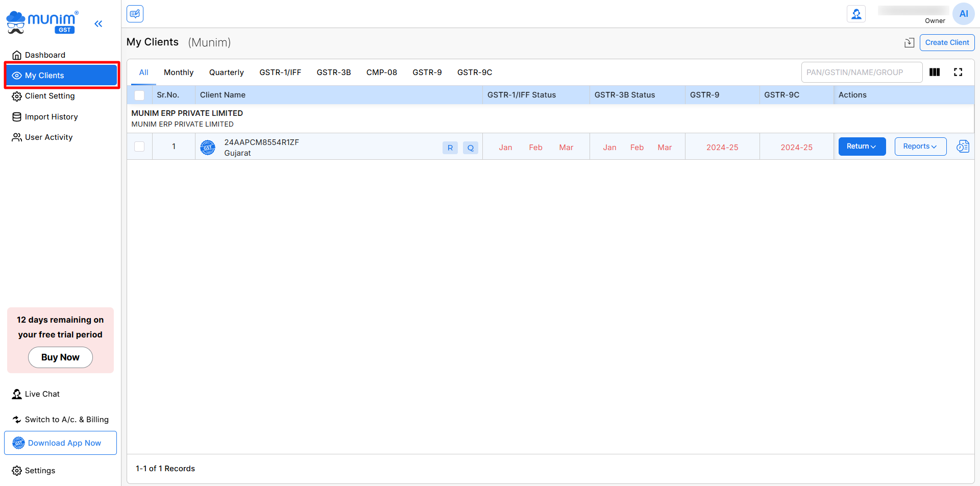Open the notes icon in top bar

tap(135, 14)
